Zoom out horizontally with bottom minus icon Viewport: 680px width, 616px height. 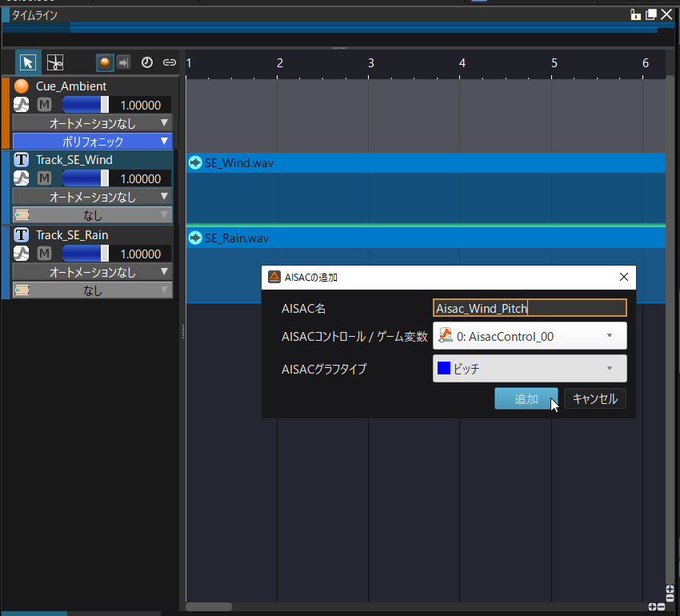(x=661, y=607)
